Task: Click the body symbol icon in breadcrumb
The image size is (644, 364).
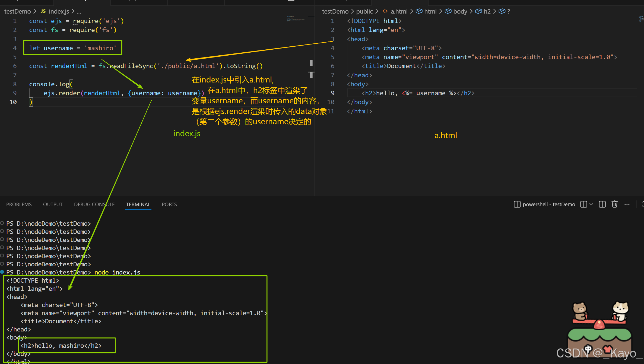Action: pos(448,11)
